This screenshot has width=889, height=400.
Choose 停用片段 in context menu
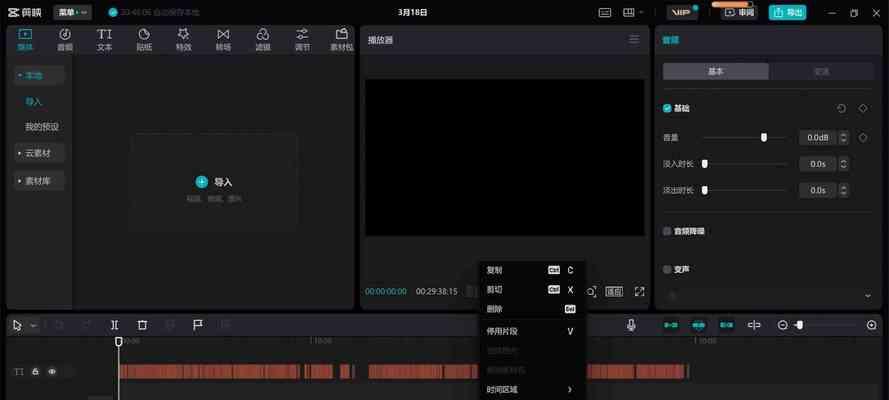coord(532,331)
